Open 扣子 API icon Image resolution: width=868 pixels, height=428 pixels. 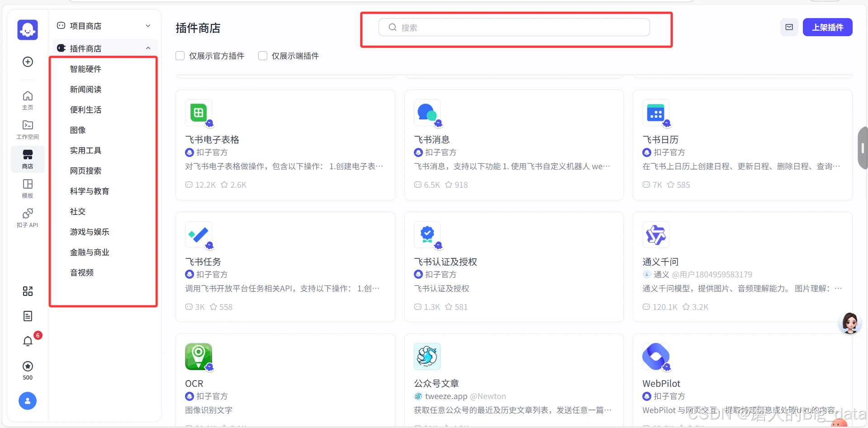click(x=28, y=213)
